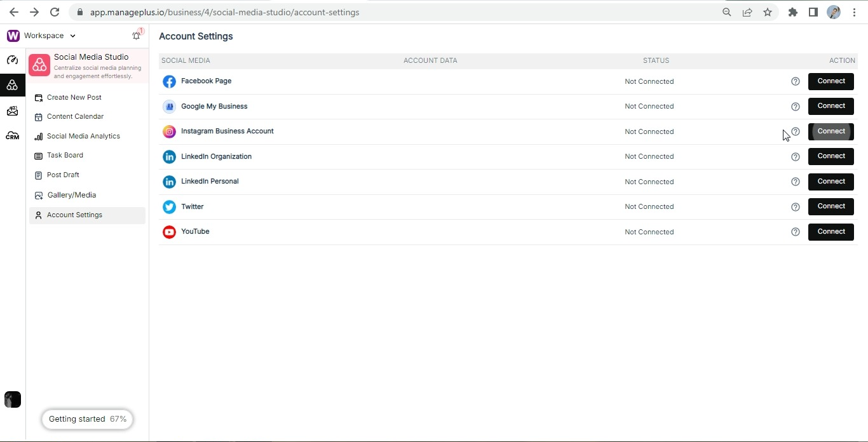Click the browser back arrow
Image resolution: width=868 pixels, height=442 pixels.
point(14,12)
